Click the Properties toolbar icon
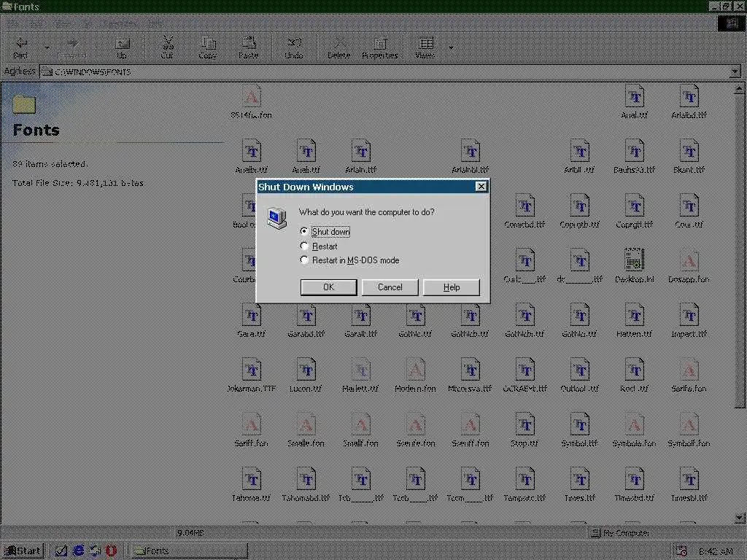747x560 pixels. coord(379,47)
